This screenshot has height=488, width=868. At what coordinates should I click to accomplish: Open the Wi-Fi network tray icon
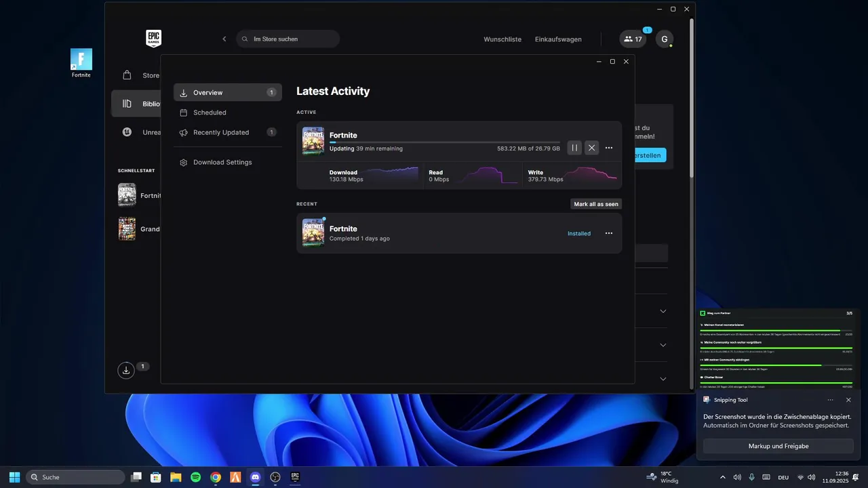801,477
